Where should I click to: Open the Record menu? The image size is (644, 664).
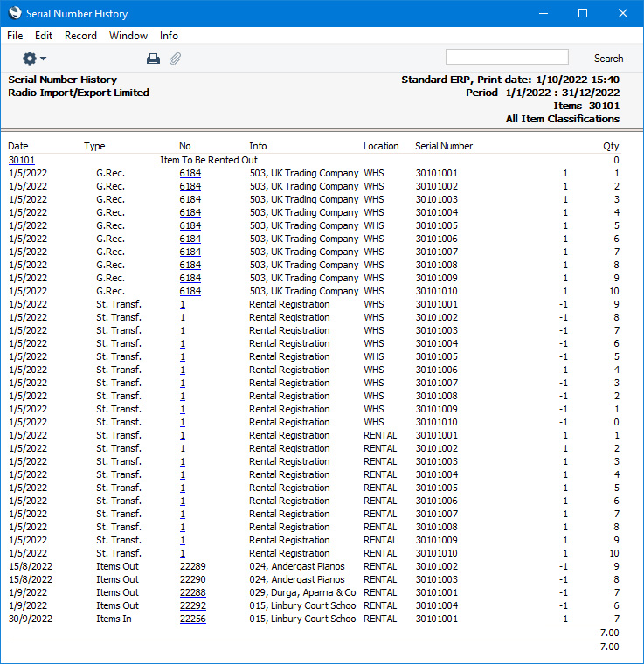[x=80, y=36]
